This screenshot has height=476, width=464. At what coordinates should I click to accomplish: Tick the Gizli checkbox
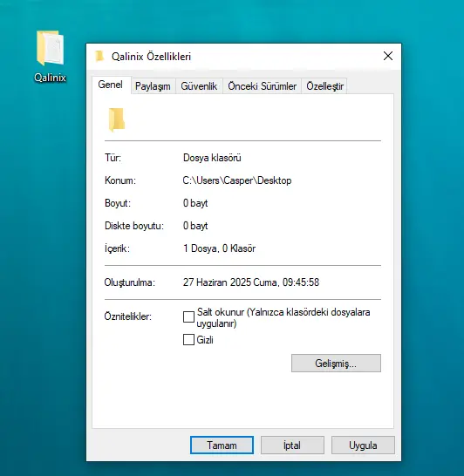188,340
